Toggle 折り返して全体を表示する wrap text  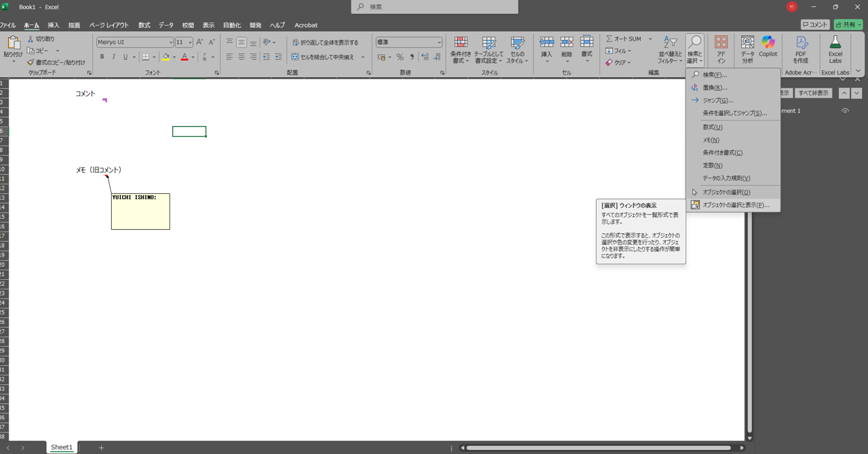pyautogui.click(x=325, y=42)
